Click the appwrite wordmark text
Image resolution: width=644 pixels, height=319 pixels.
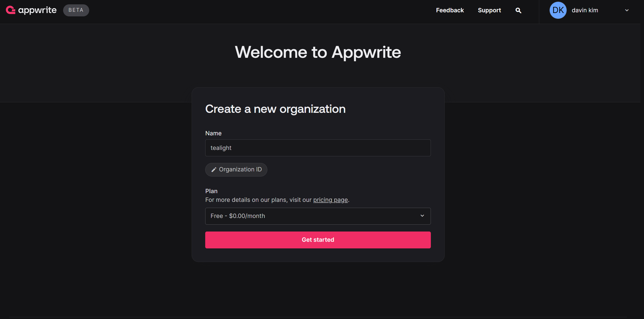tap(37, 10)
